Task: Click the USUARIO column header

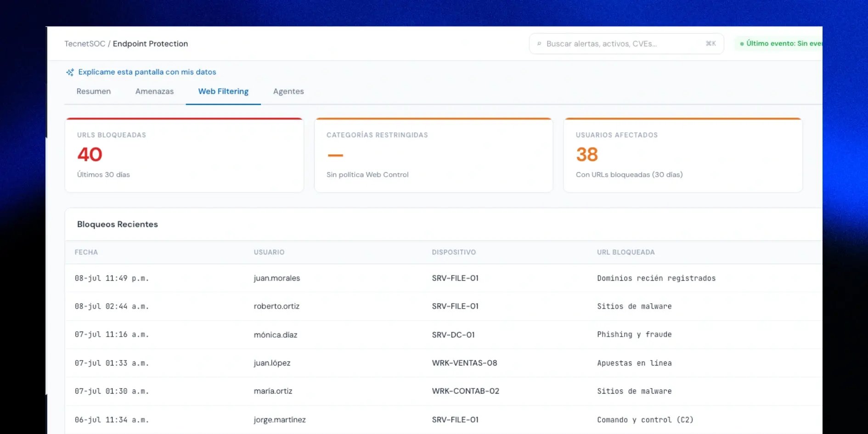Action: click(x=269, y=252)
